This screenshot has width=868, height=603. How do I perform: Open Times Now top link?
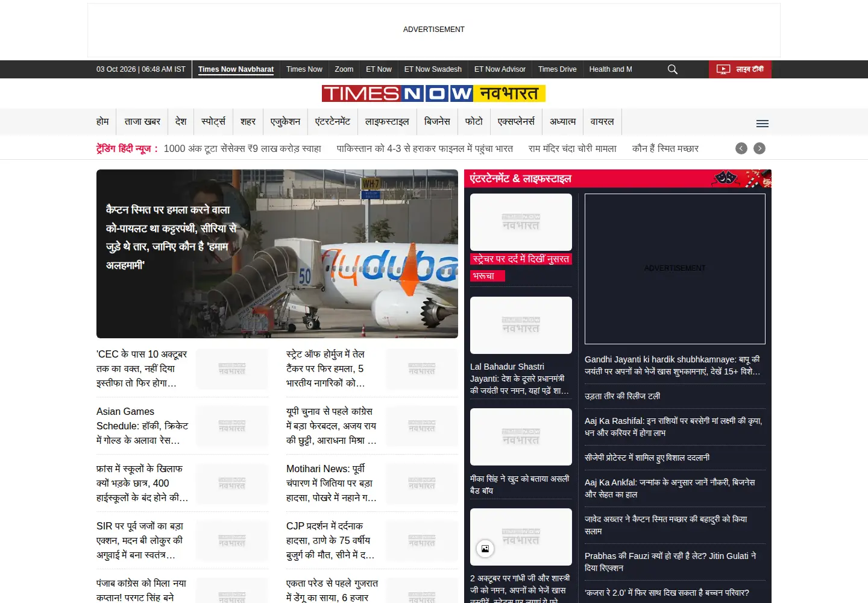[x=304, y=69]
